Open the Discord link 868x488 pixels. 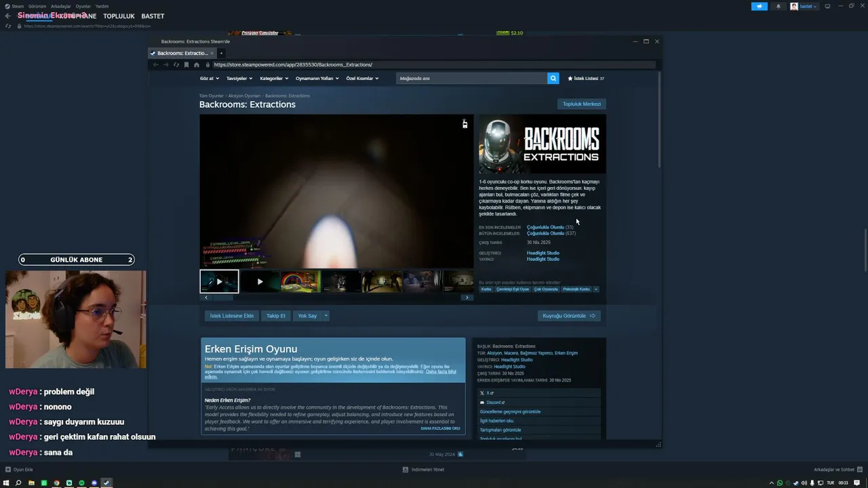(x=493, y=403)
